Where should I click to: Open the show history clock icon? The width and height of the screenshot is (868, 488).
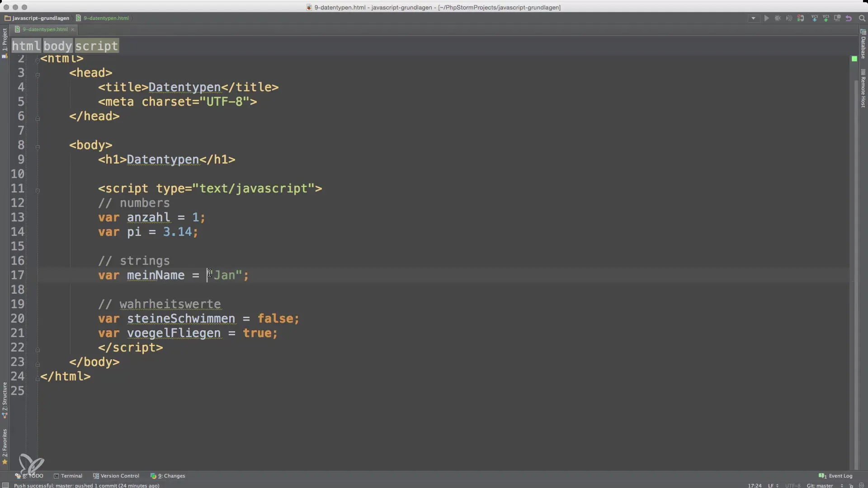click(x=837, y=19)
